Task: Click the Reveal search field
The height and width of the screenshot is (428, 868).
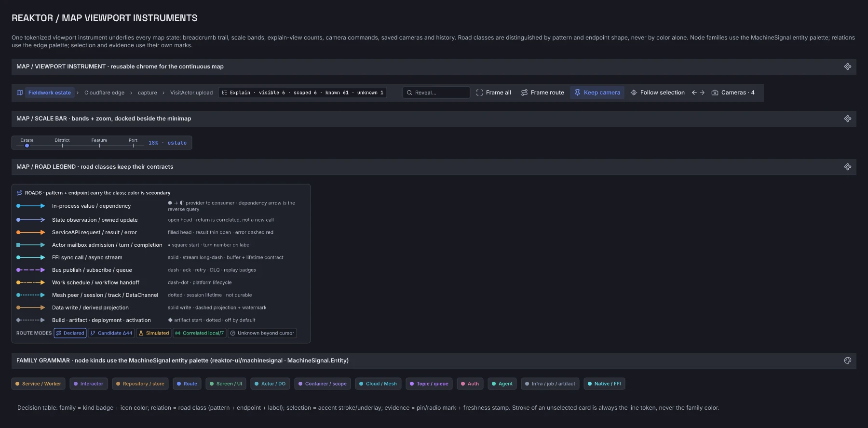Action: click(x=436, y=93)
